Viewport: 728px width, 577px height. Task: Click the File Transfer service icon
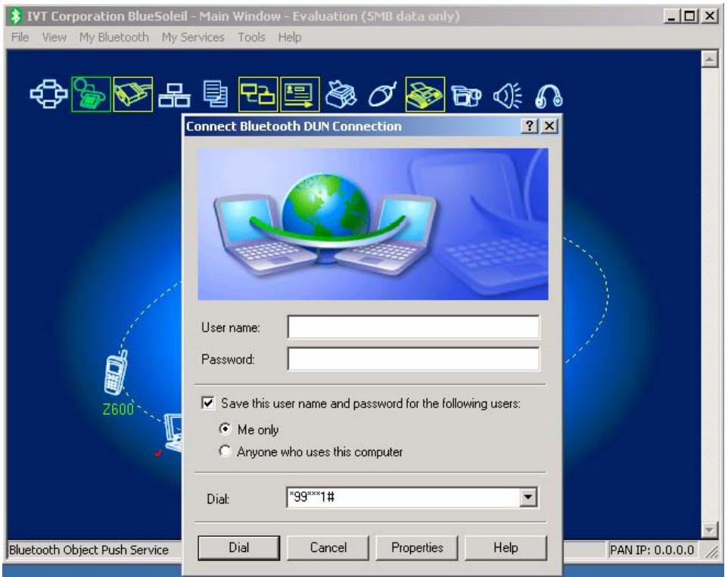coord(216,95)
